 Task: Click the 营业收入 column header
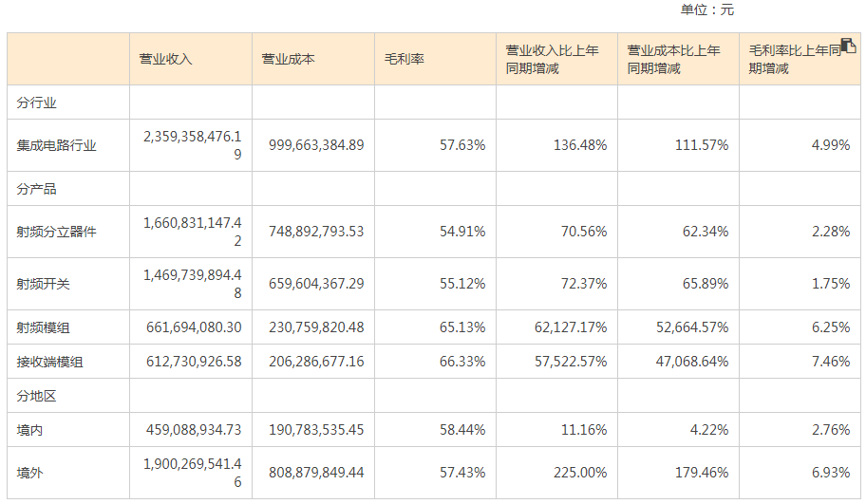tap(166, 59)
